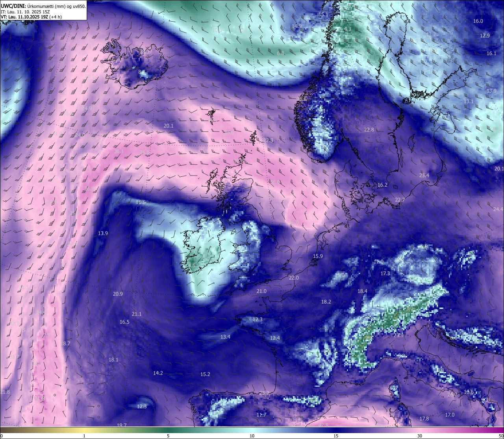Click the map value 17.0

pos(450,415)
